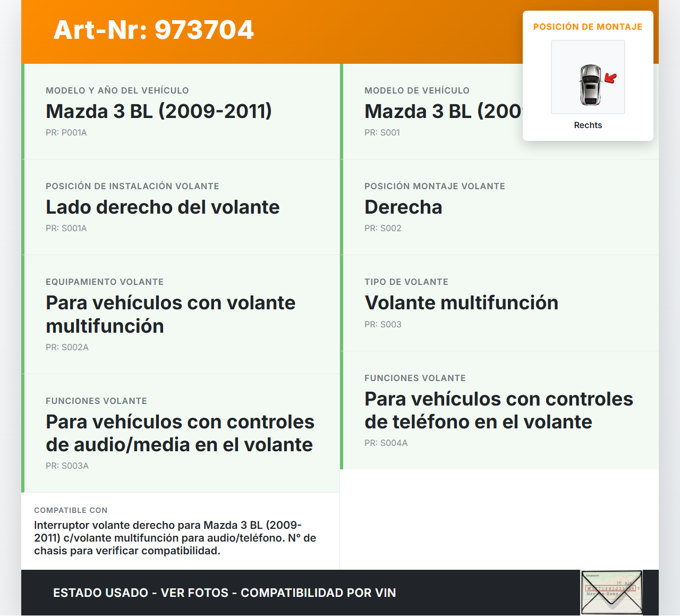Viewport: 680px width, 616px height.
Task: Click the PR: P001A code
Action: [66, 132]
